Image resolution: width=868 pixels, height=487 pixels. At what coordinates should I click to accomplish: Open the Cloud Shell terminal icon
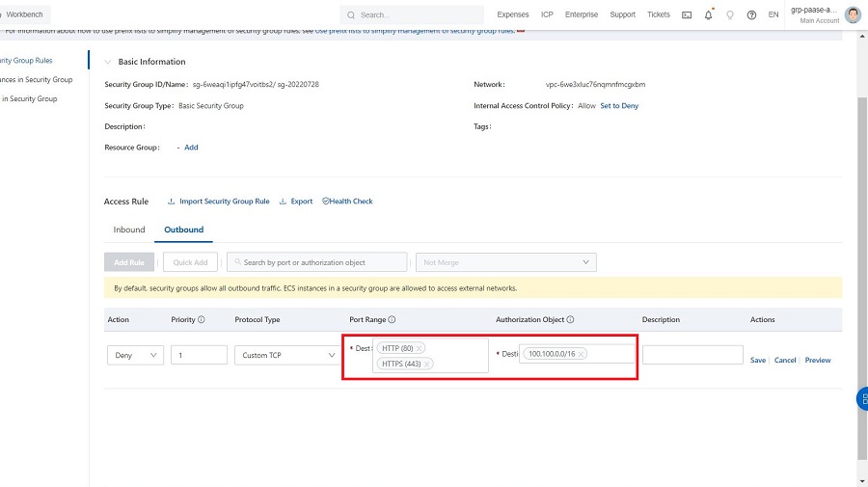point(687,14)
